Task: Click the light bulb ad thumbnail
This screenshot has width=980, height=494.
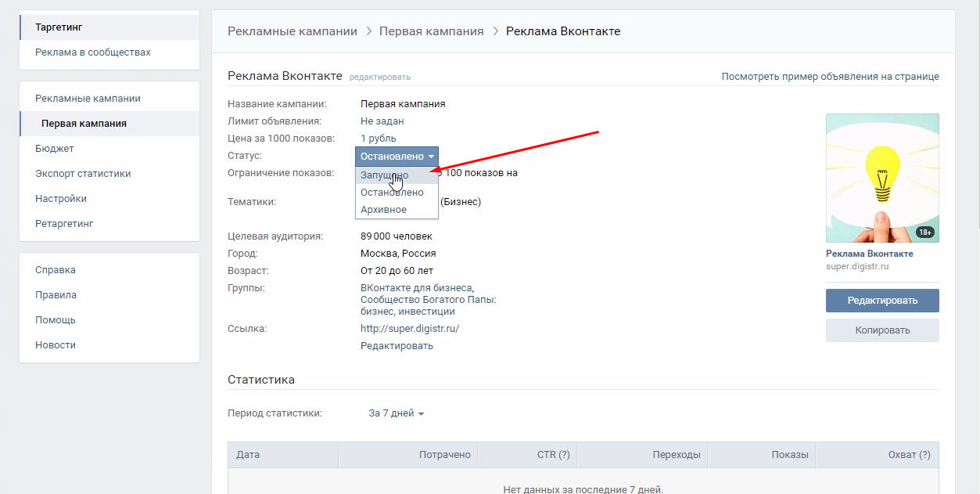Action: 882,178
